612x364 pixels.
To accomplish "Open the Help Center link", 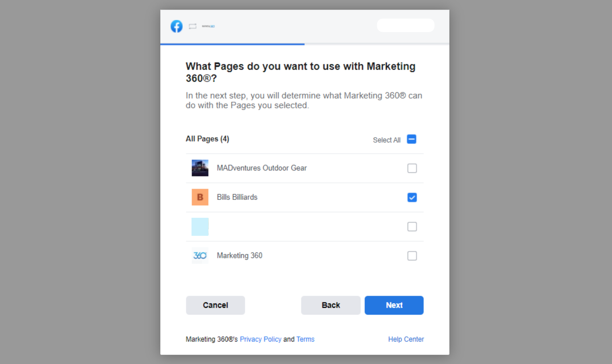I will pyautogui.click(x=406, y=339).
